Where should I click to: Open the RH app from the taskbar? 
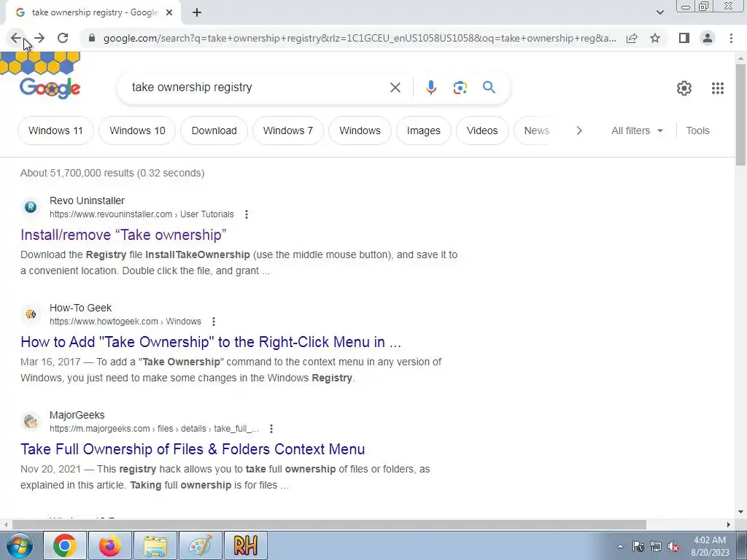(245, 545)
